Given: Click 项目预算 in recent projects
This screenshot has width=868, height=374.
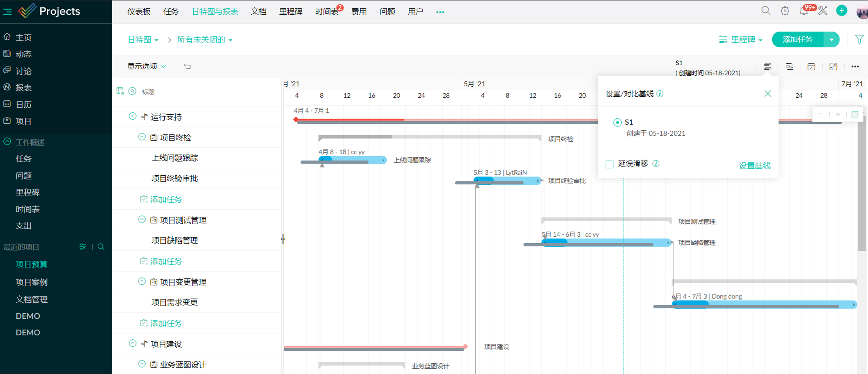Looking at the screenshot, I should coord(31,264).
